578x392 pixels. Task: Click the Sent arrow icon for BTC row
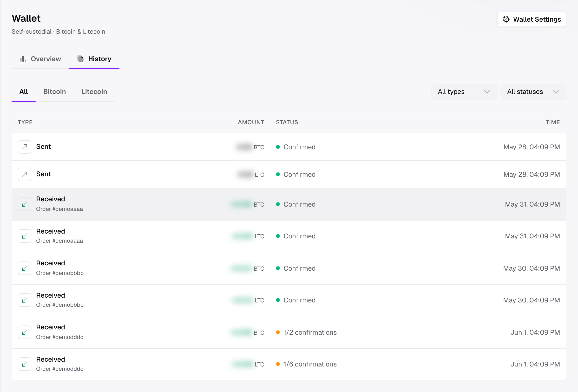tap(24, 147)
